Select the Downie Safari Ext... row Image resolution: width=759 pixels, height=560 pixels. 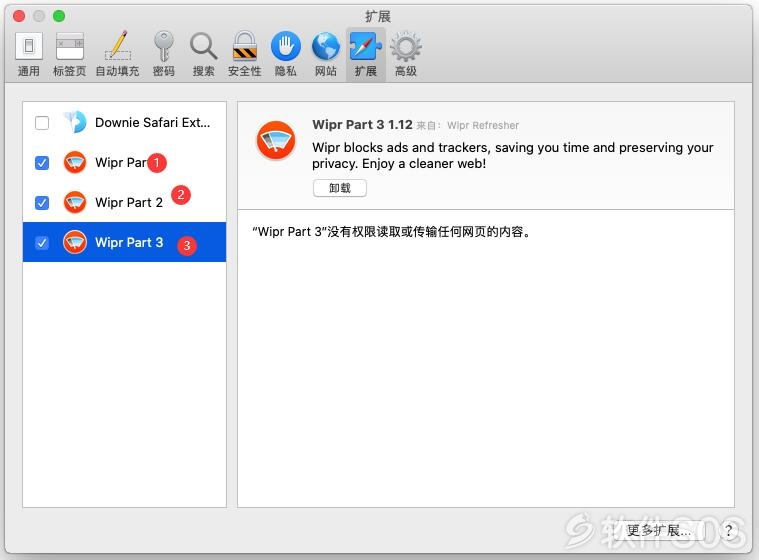click(x=124, y=122)
